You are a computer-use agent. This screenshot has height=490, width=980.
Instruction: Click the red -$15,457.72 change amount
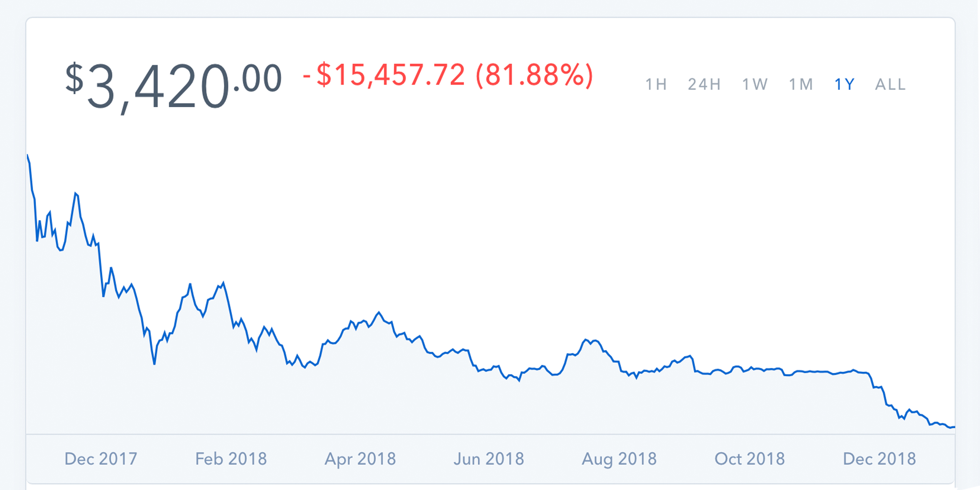(x=384, y=75)
